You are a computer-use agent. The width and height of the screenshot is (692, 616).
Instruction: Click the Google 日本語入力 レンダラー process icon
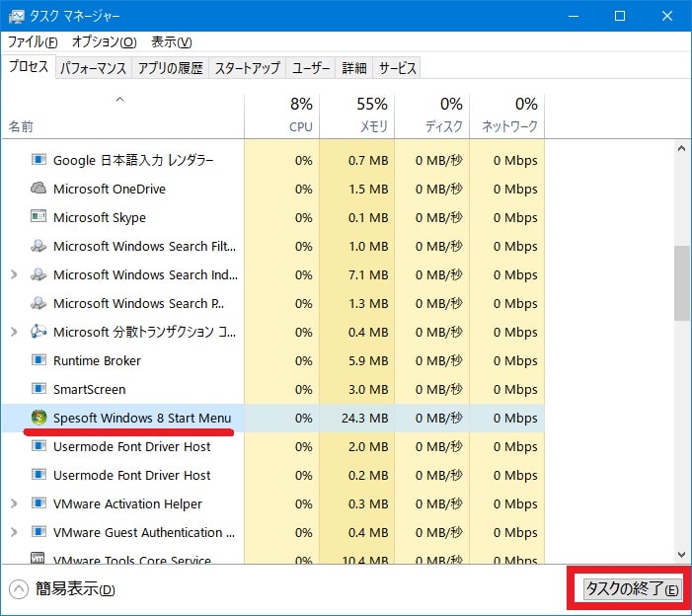pyautogui.click(x=38, y=159)
